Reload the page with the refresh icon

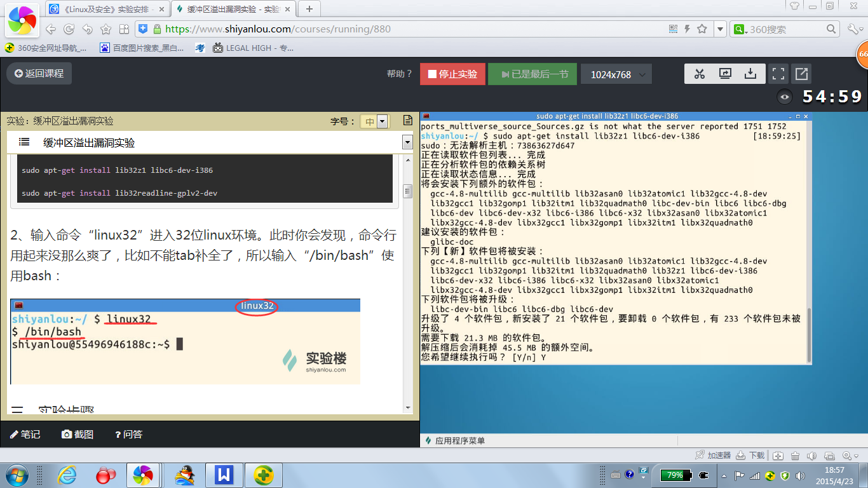point(69,29)
